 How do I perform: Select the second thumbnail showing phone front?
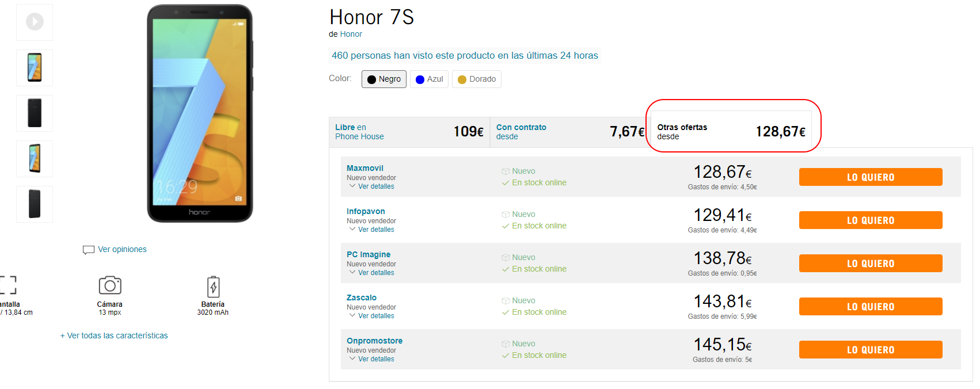coord(35,68)
